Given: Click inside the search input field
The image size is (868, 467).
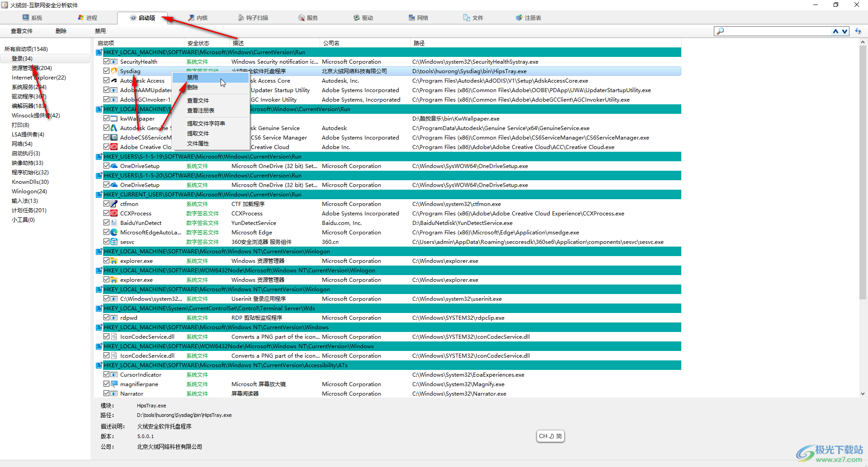Looking at the screenshot, I should click(x=778, y=31).
